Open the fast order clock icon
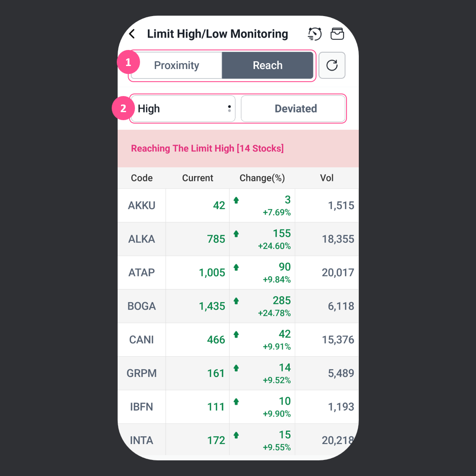476x476 pixels. [314, 34]
